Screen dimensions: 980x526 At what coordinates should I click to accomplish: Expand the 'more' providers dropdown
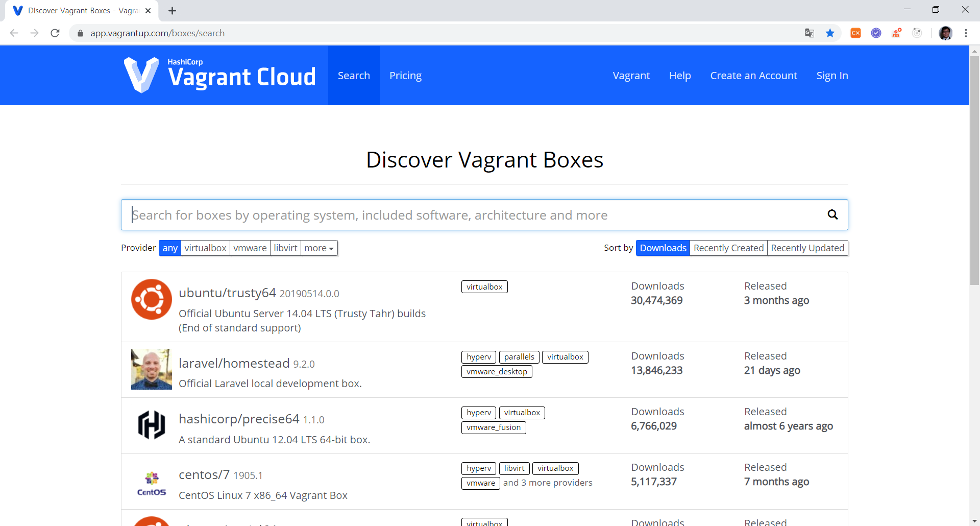319,248
